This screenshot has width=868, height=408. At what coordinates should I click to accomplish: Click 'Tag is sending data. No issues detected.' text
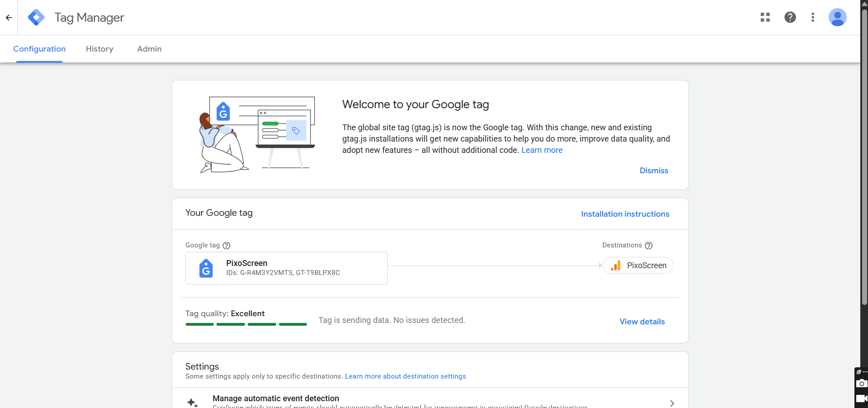pyautogui.click(x=392, y=320)
